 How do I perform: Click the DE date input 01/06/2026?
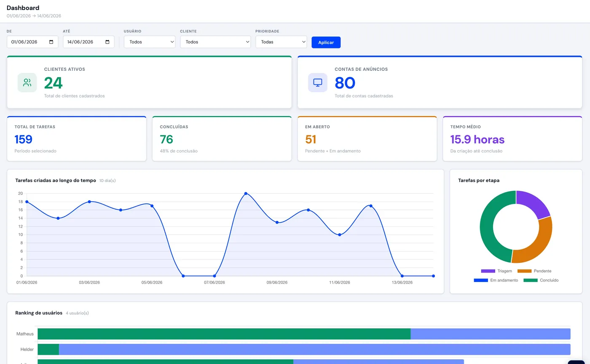click(32, 42)
